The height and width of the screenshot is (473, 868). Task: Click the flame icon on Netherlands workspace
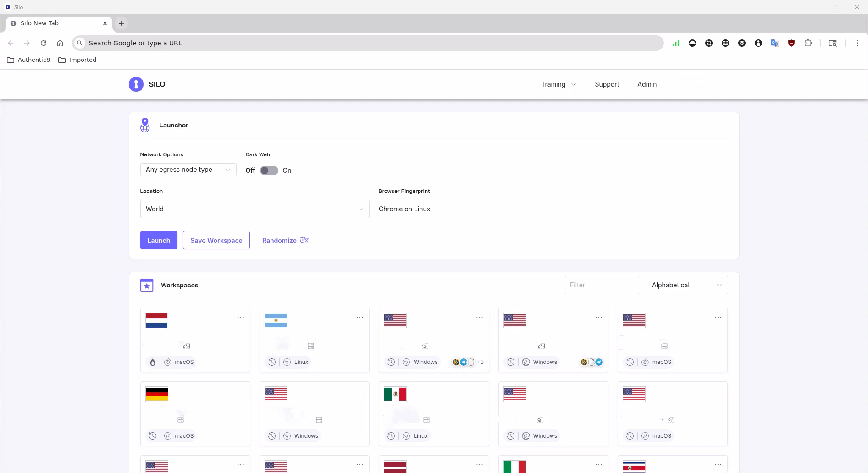coord(153,362)
